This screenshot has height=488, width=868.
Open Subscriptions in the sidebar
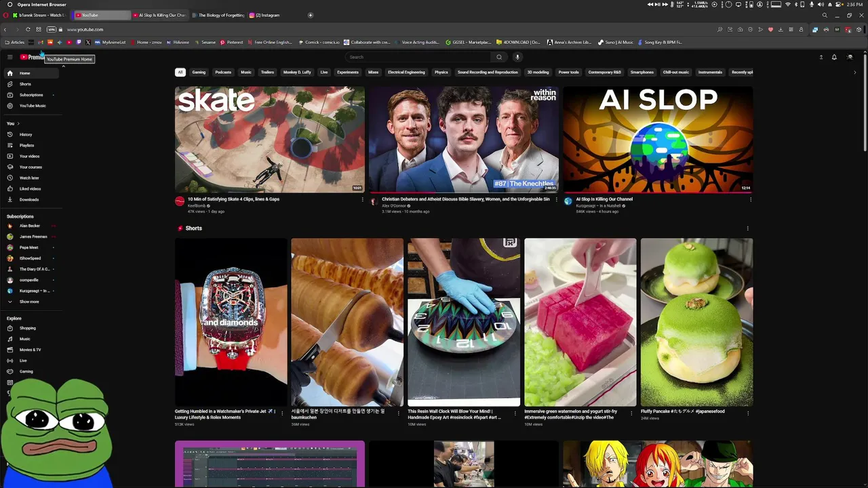(31, 95)
